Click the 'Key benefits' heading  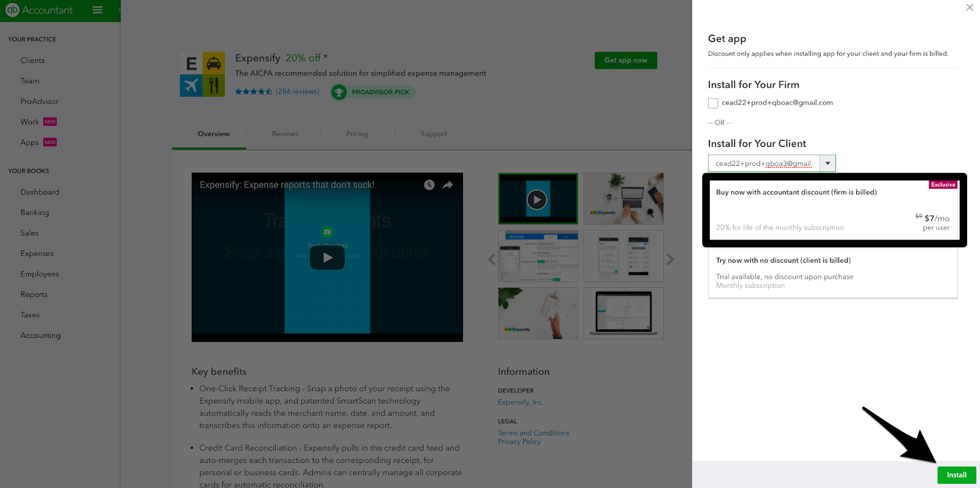[219, 372]
